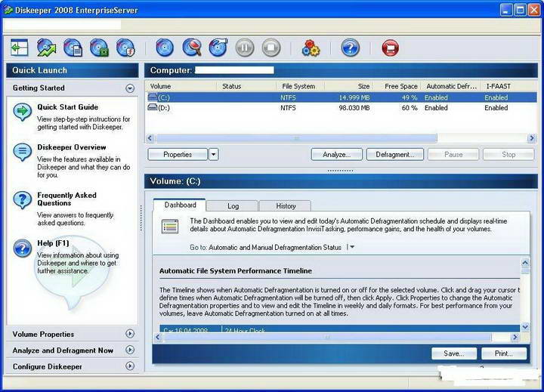Screen dimensions: 544x392
Task: Toggle the Quick Launch pane toolbar icon
Action: click(x=20, y=48)
